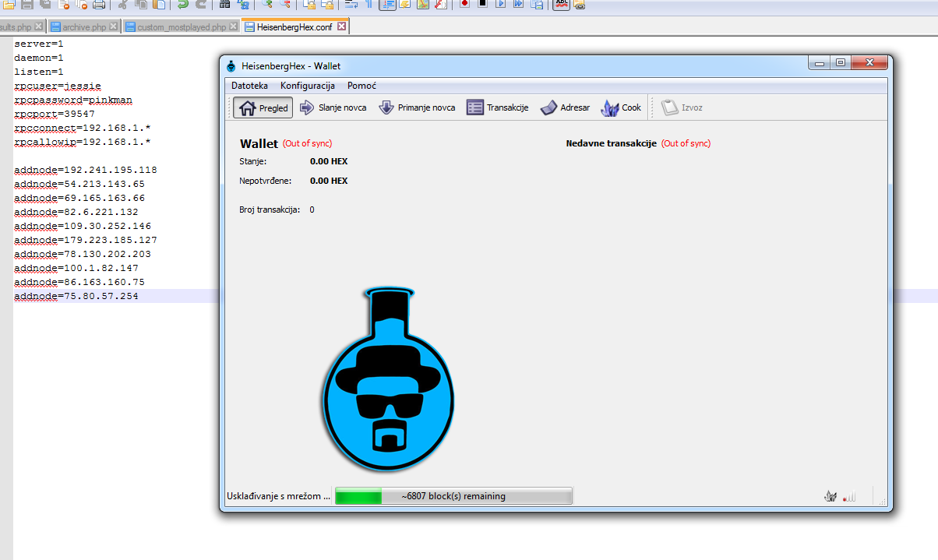
Task: Click the line rpcuser=jessie
Action: 58,86
